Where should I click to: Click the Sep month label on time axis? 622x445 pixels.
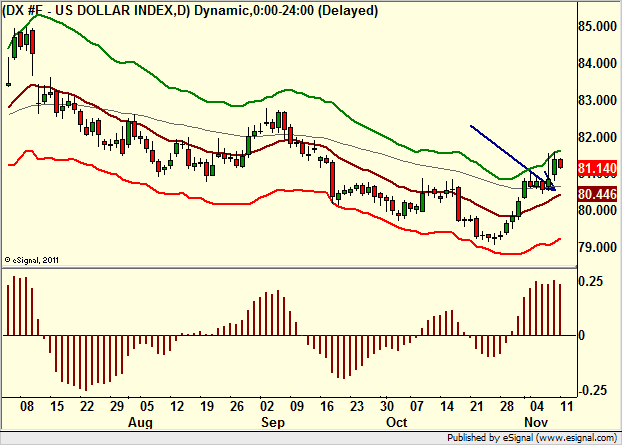point(273,423)
